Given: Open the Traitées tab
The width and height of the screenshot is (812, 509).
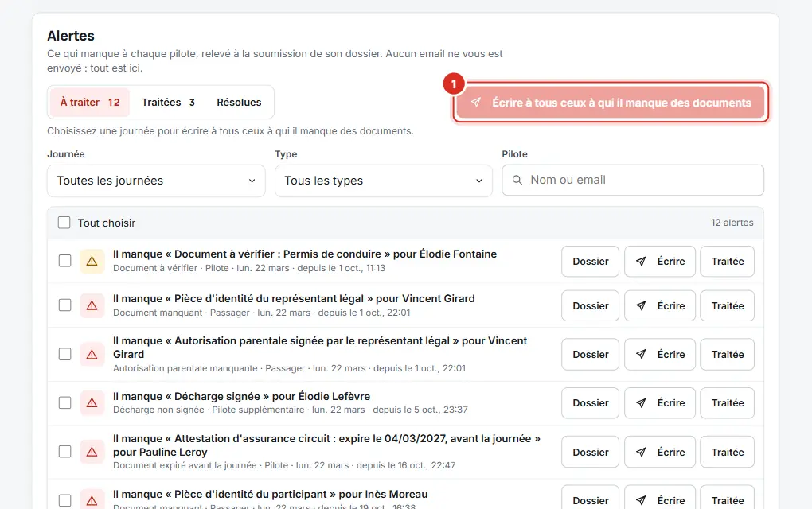Looking at the screenshot, I should coord(168,103).
